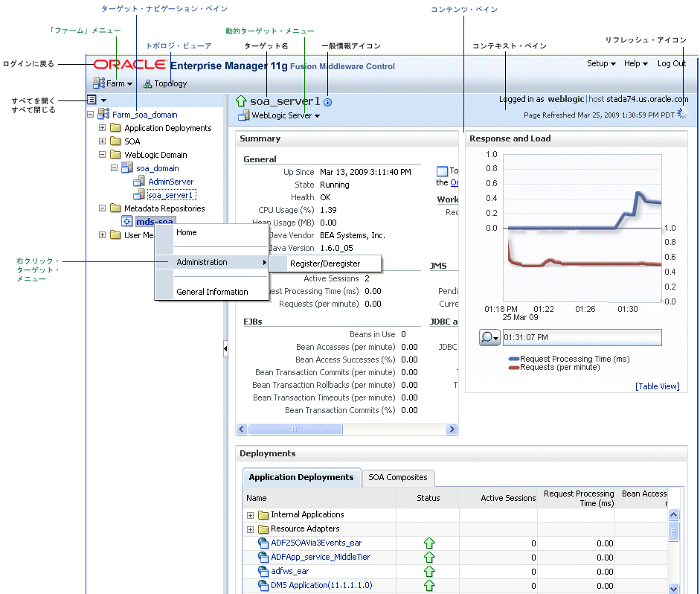700x594 pixels.
Task: Click status arrow for ADFApp_service_MiddleTier
Action: [x=429, y=558]
